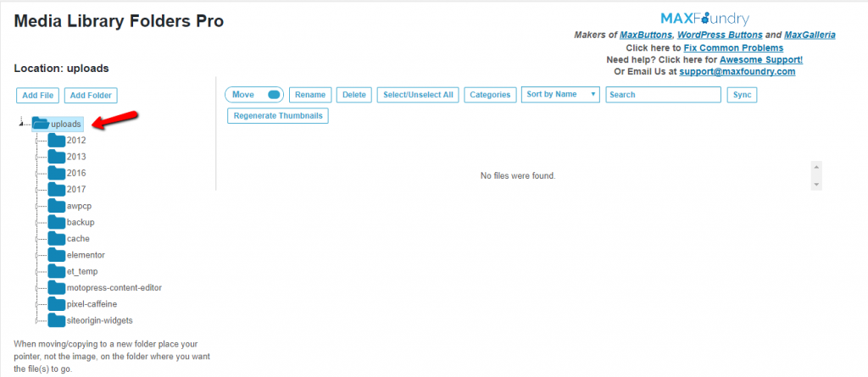The image size is (868, 377).
Task: Select the 2012 folder label
Action: (76, 141)
